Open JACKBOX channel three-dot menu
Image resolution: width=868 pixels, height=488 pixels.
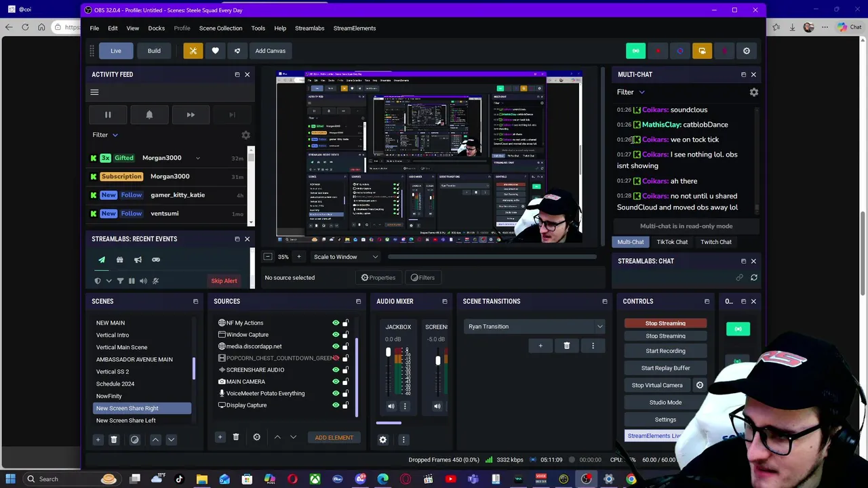(405, 406)
